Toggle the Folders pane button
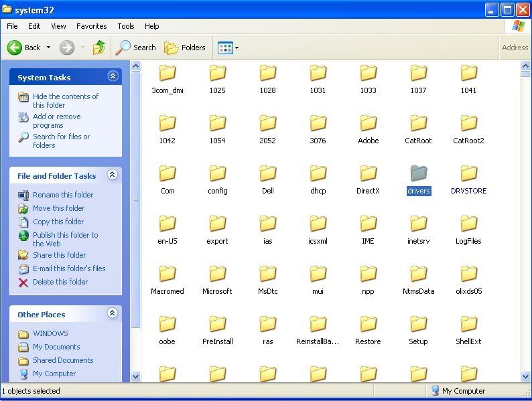The width and height of the screenshot is (532, 401). pyautogui.click(x=185, y=48)
